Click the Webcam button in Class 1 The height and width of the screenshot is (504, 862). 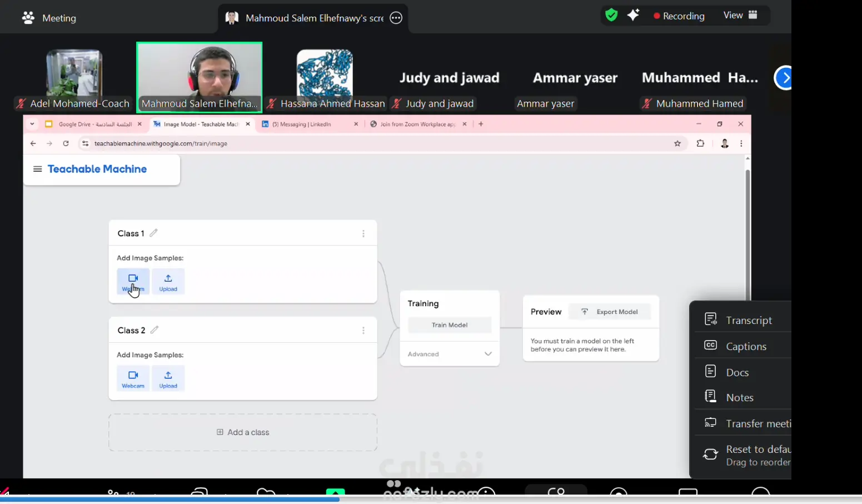pos(133,282)
